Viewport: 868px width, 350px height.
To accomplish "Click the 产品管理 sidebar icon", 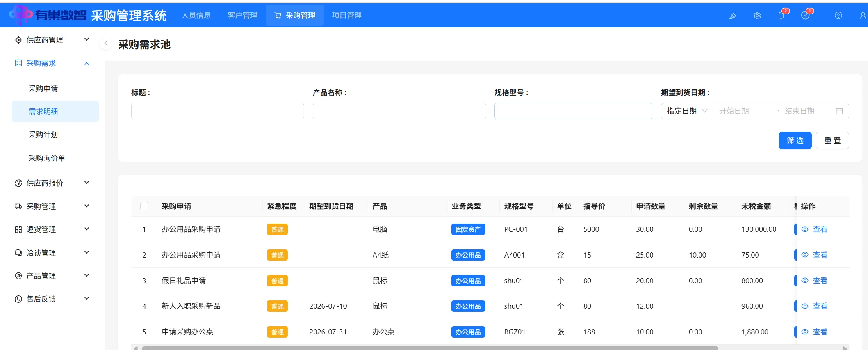I will coord(18,276).
